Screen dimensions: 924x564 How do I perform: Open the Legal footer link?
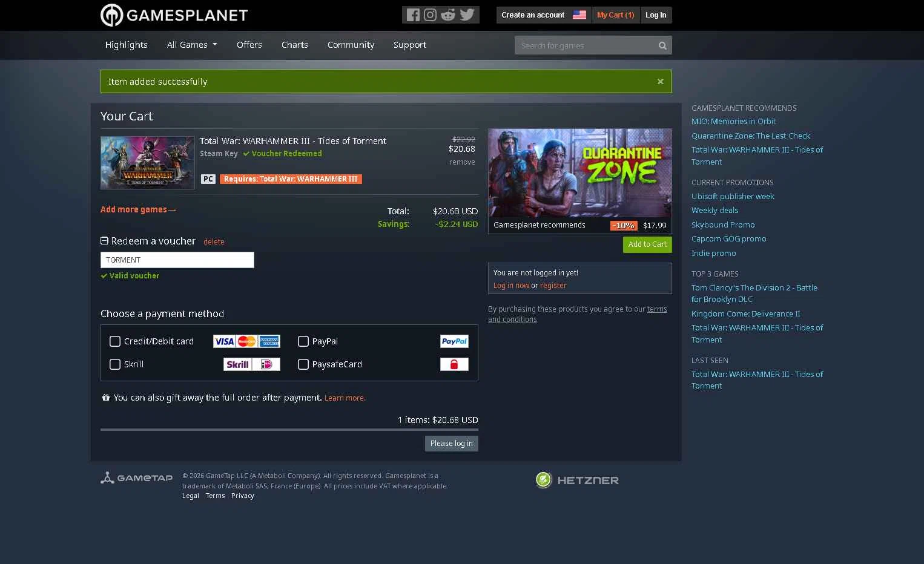click(x=191, y=496)
